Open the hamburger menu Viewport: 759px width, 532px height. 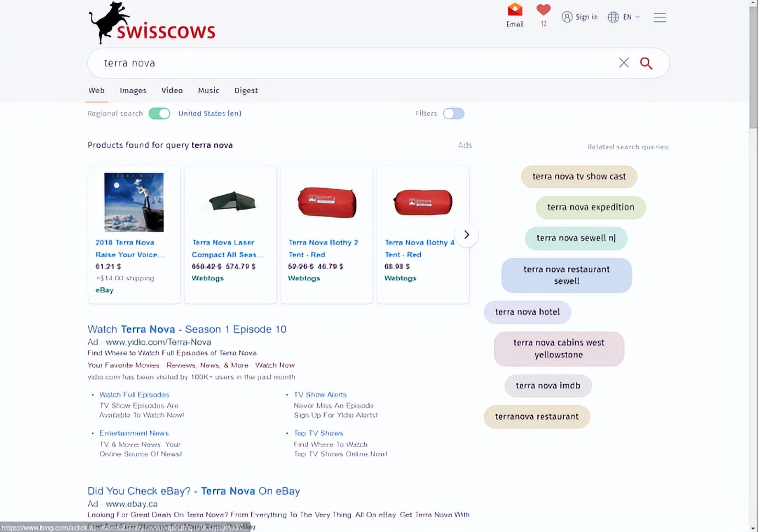pyautogui.click(x=660, y=18)
